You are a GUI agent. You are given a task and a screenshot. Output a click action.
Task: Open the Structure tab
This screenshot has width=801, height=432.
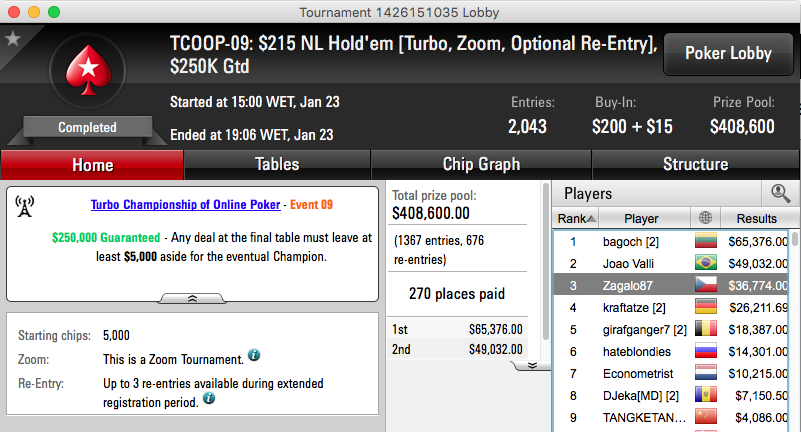[695, 164]
